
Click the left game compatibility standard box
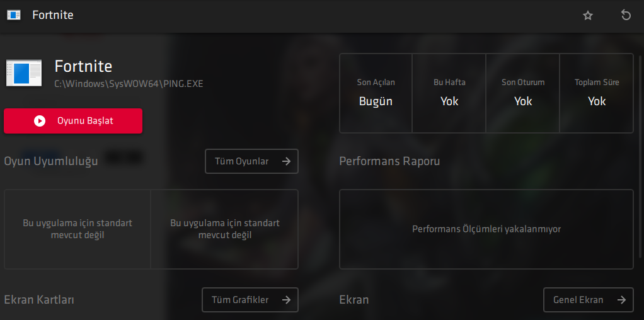(x=78, y=229)
